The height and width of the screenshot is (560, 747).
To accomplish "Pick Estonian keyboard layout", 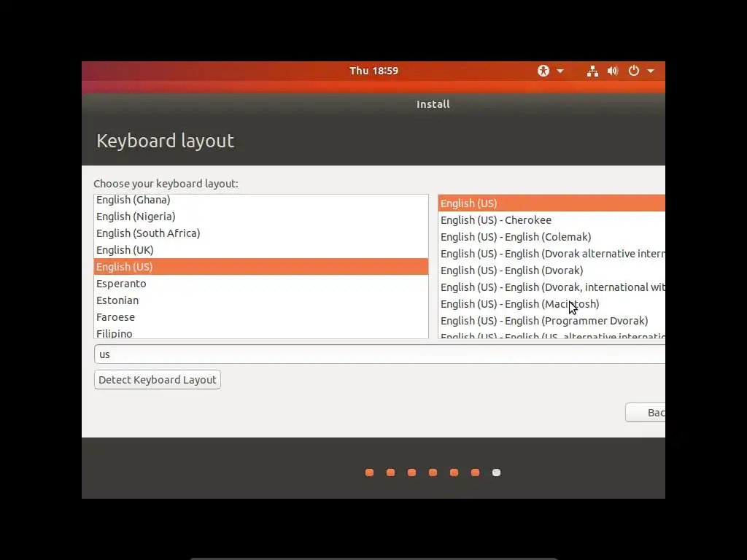I will click(261, 300).
